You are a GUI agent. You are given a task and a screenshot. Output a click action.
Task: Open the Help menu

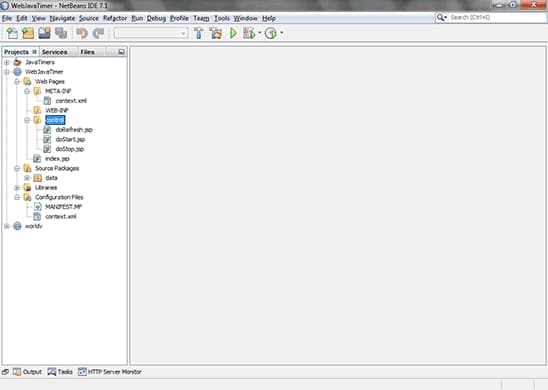[x=269, y=18]
